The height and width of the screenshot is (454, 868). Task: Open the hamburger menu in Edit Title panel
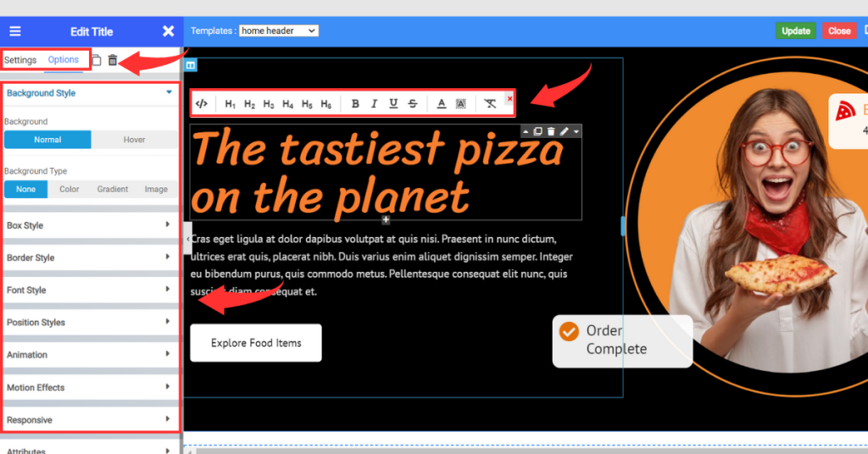15,31
